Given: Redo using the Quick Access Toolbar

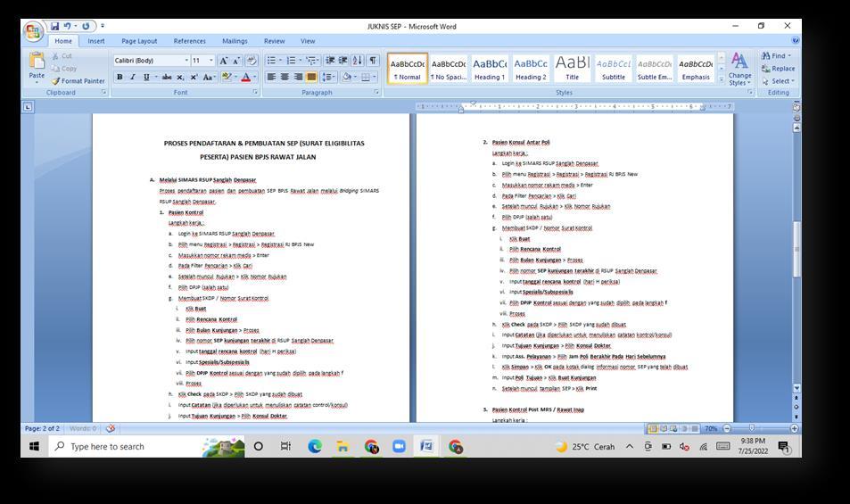Looking at the screenshot, I should point(86,26).
